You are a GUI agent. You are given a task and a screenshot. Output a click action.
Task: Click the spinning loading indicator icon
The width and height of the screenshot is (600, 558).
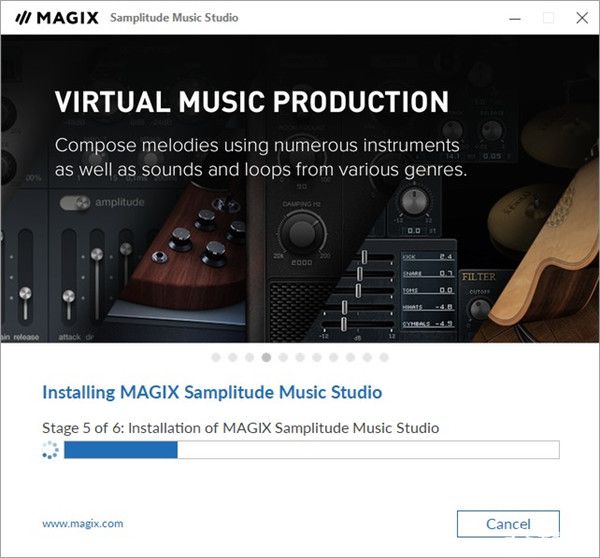click(51, 450)
